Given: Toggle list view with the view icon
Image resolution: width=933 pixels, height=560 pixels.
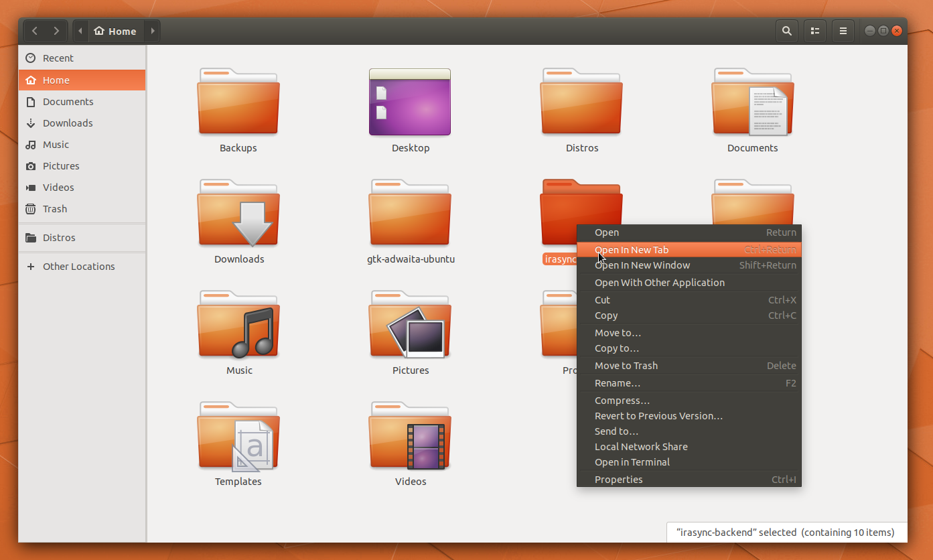Looking at the screenshot, I should (x=815, y=31).
